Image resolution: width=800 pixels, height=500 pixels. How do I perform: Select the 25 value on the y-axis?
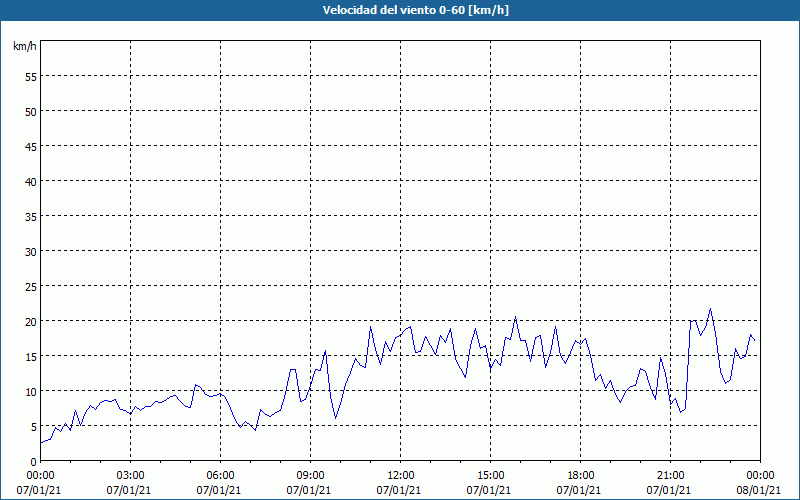31,286
